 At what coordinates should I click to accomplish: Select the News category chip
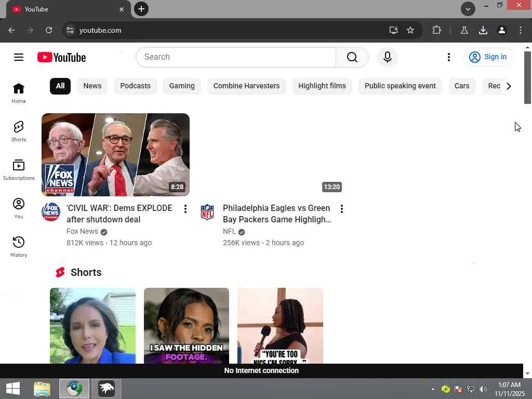pyautogui.click(x=92, y=86)
